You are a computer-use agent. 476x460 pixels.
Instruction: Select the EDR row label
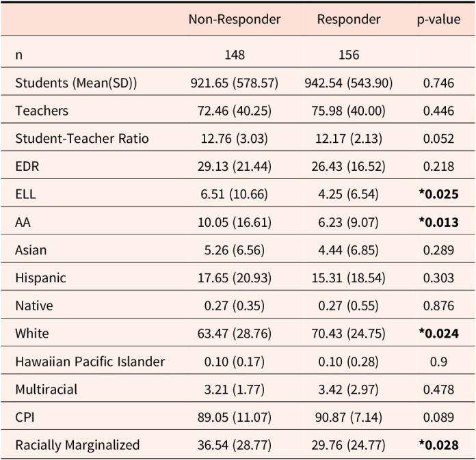[27, 167]
